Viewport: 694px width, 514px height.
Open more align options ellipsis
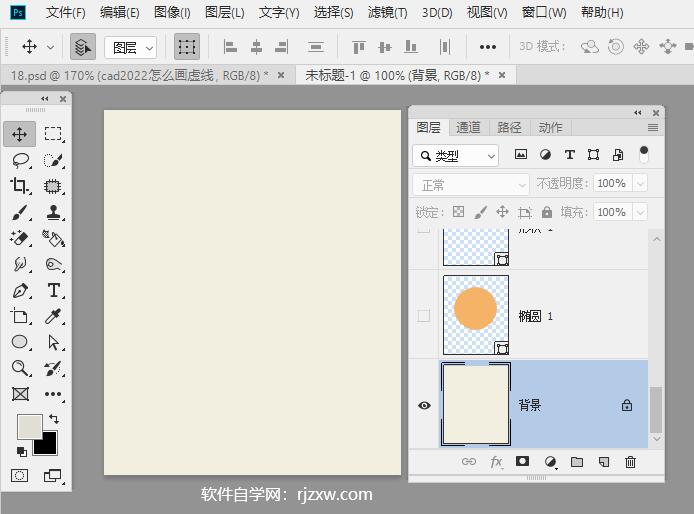[x=488, y=46]
